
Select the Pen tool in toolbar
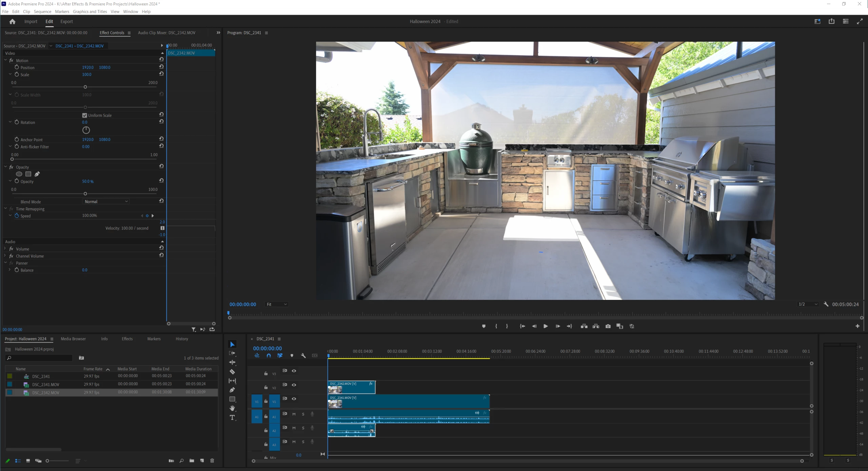click(x=232, y=390)
